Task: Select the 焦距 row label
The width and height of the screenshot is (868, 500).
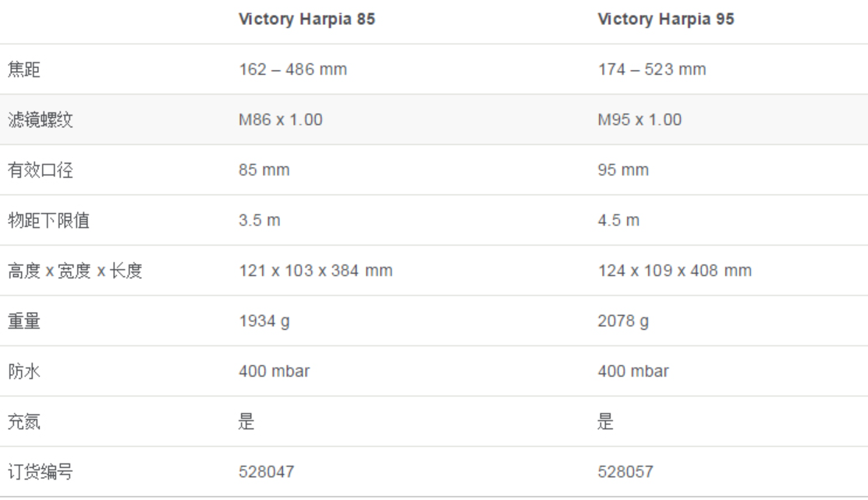Action: pyautogui.click(x=24, y=69)
